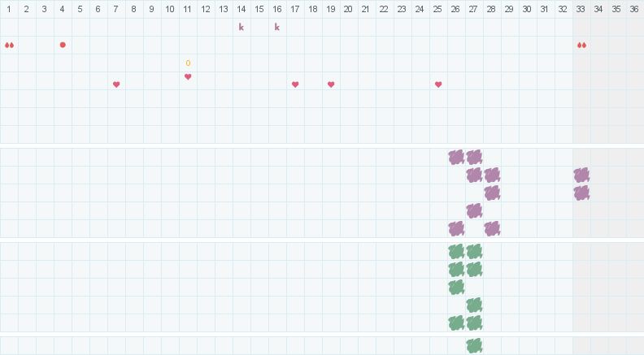The image size is (644, 355).
Task: Select the day 30 column header
Action: 528,9
